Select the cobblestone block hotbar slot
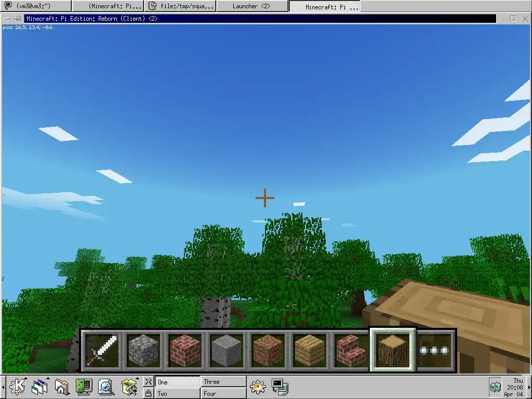 tap(143, 351)
